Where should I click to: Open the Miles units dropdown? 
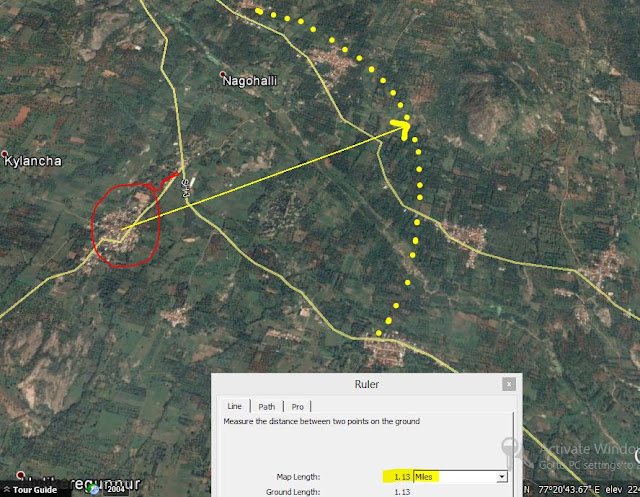click(460, 477)
